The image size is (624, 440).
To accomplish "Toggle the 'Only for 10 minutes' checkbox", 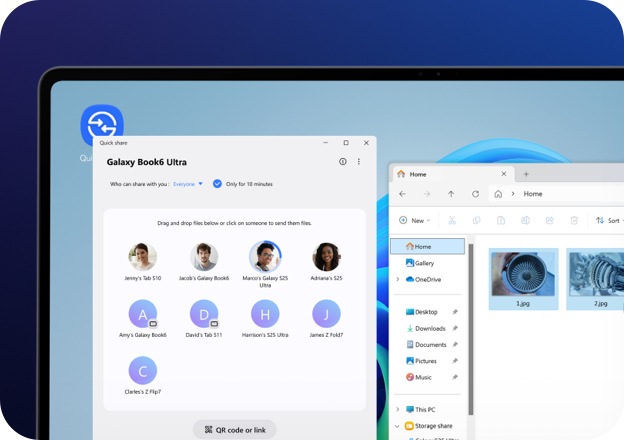I will (217, 184).
